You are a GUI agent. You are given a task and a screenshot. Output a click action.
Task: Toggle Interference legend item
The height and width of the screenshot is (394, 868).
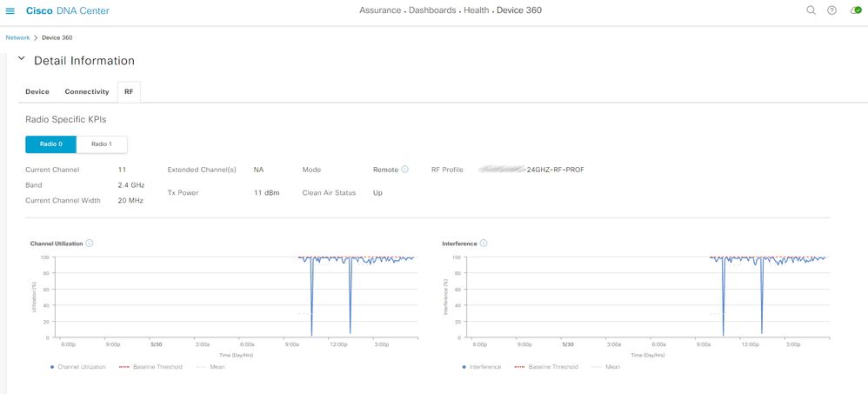coord(481,367)
